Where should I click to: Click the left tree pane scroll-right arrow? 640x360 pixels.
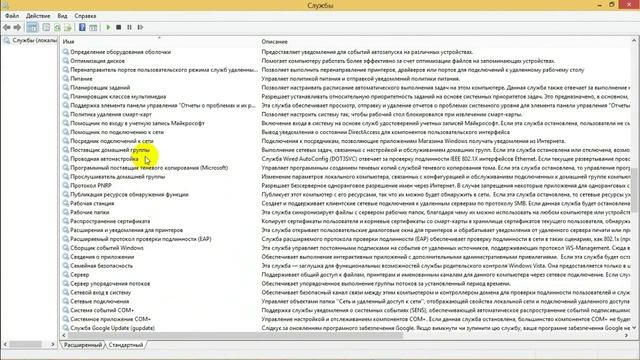pyautogui.click(x=53, y=344)
